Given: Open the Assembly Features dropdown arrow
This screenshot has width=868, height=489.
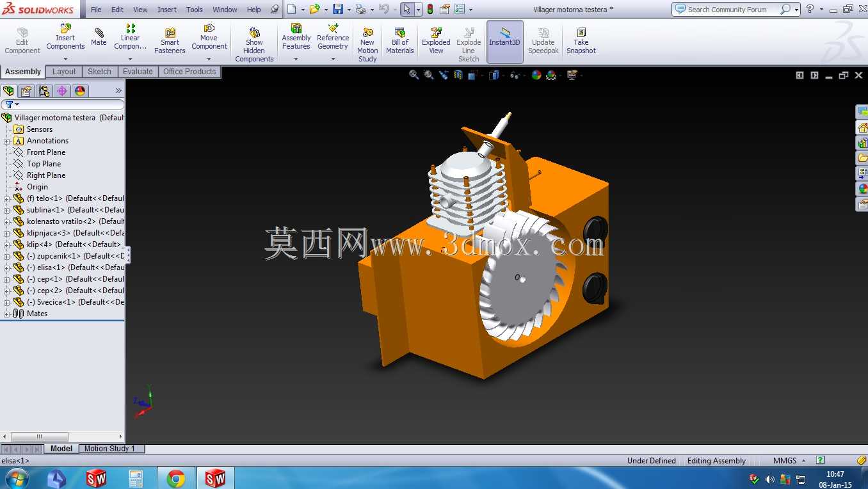Looking at the screenshot, I should coord(296,60).
